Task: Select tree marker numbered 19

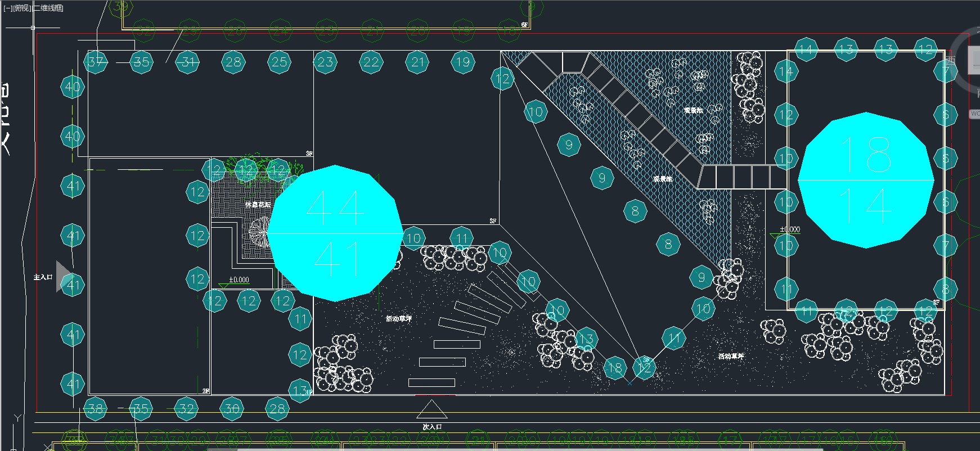Action: [462, 62]
